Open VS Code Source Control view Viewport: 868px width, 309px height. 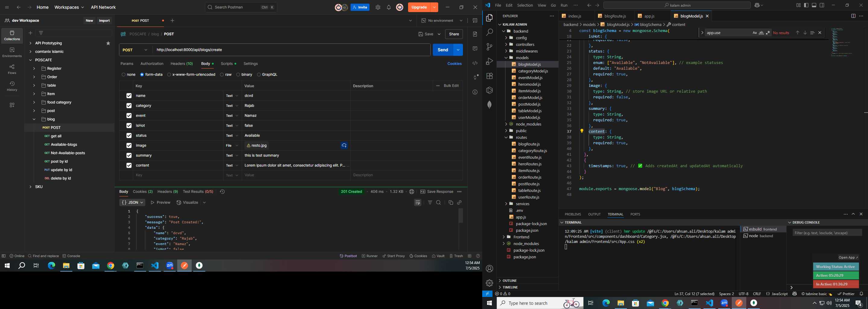[489, 47]
